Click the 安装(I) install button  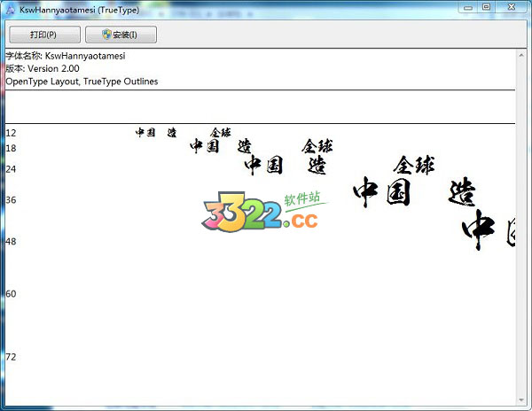121,35
